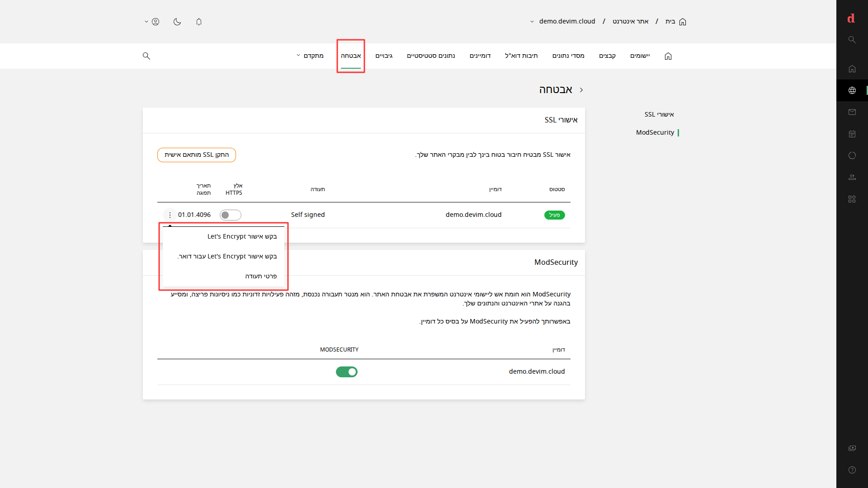Viewport: 868px width, 488px height.
Task: Click demo.devim.cloud in ModSecurity table
Action: (x=537, y=372)
